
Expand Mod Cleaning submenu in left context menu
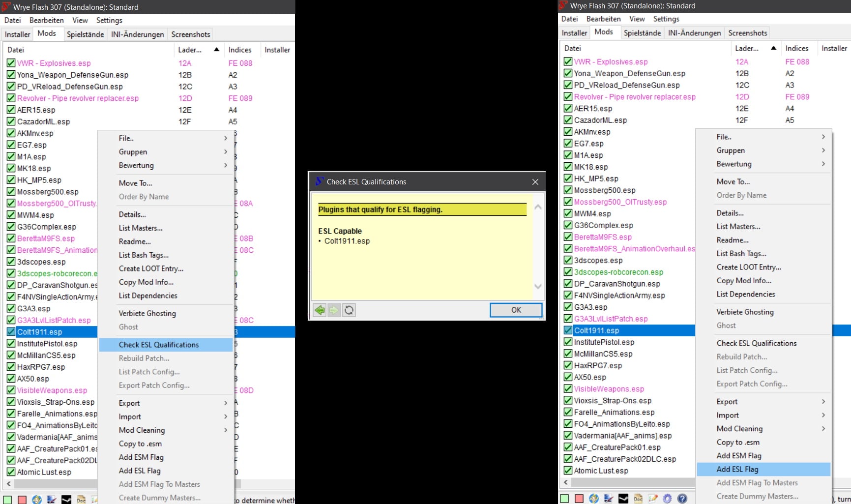coord(166,430)
